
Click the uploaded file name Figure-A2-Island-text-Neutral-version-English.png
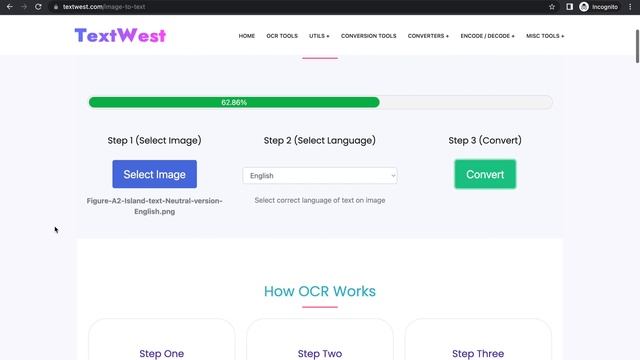(x=154, y=206)
